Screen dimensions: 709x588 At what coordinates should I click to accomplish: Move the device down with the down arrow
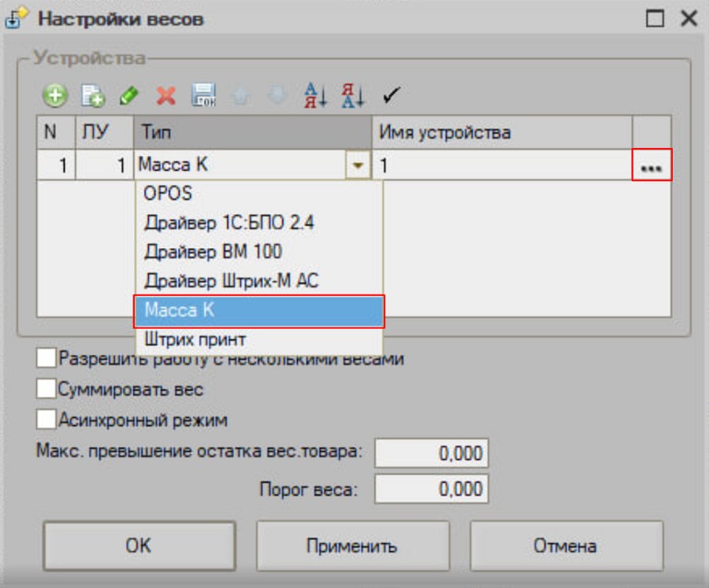pos(277,95)
